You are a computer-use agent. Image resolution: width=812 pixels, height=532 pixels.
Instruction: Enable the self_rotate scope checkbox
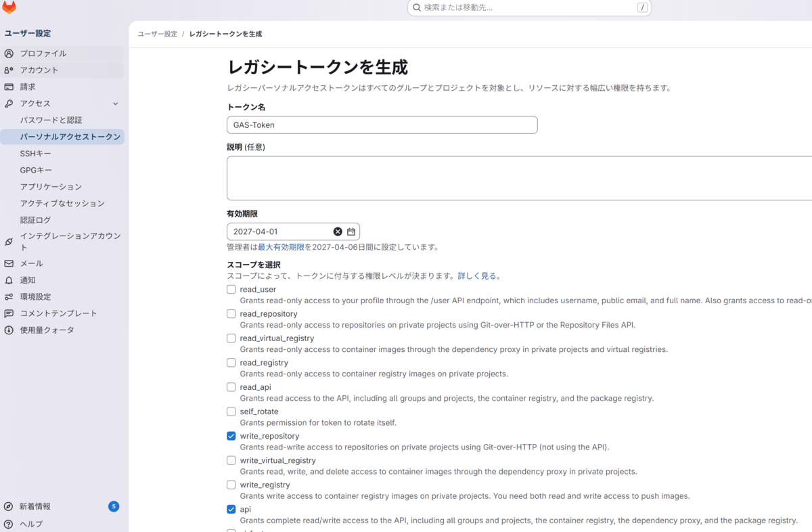click(x=231, y=411)
